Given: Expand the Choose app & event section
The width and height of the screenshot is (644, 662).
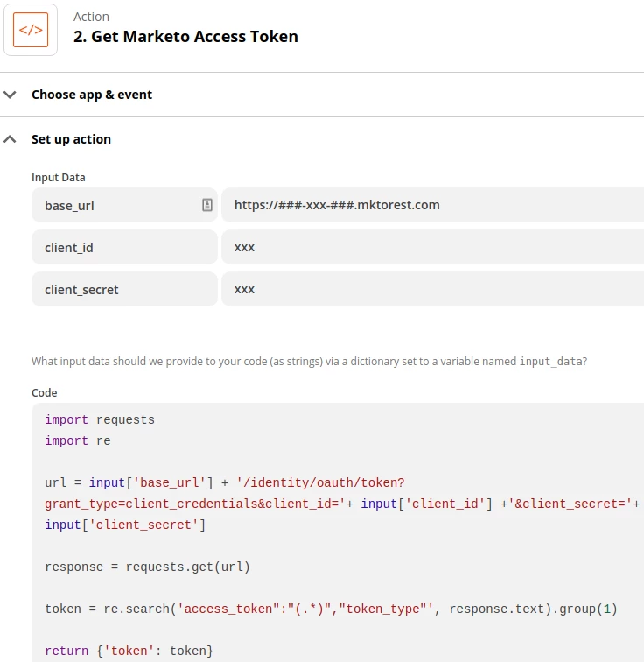Looking at the screenshot, I should [10, 95].
